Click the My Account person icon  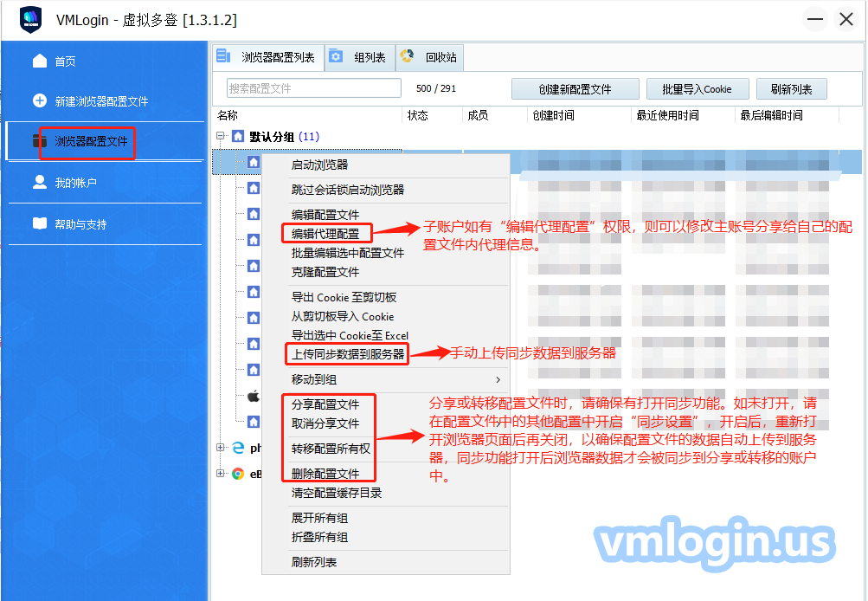click(x=40, y=183)
